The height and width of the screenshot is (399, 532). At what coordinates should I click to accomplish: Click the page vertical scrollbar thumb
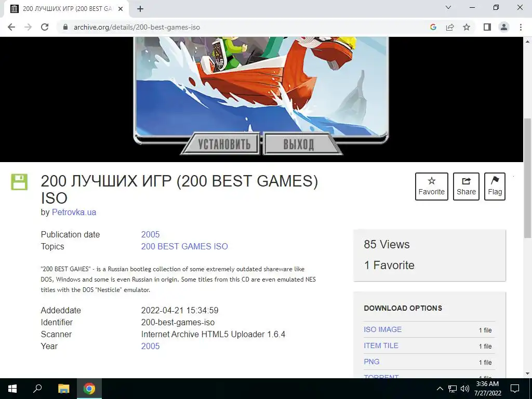coord(528,178)
